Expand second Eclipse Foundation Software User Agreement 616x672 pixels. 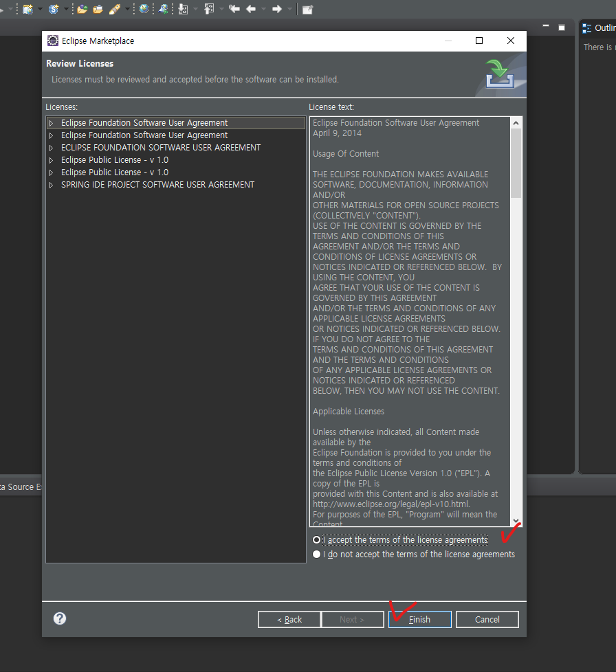pos(51,135)
